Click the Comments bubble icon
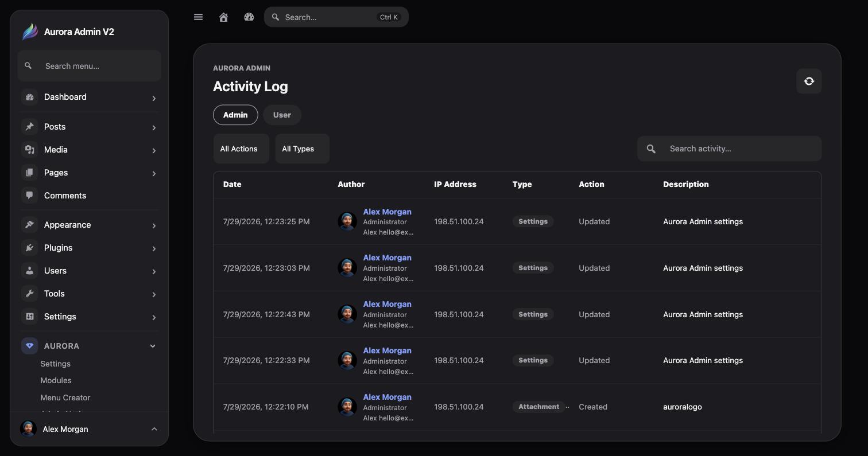This screenshot has width=868, height=456. click(30, 196)
